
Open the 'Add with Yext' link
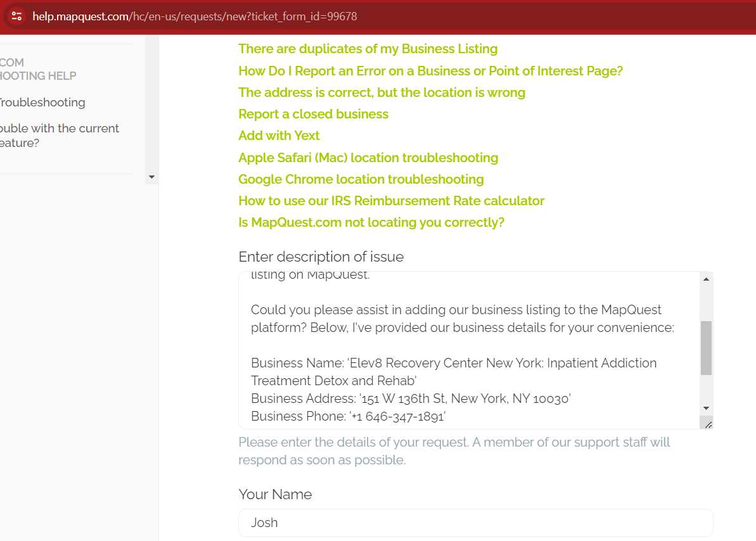tap(279, 136)
